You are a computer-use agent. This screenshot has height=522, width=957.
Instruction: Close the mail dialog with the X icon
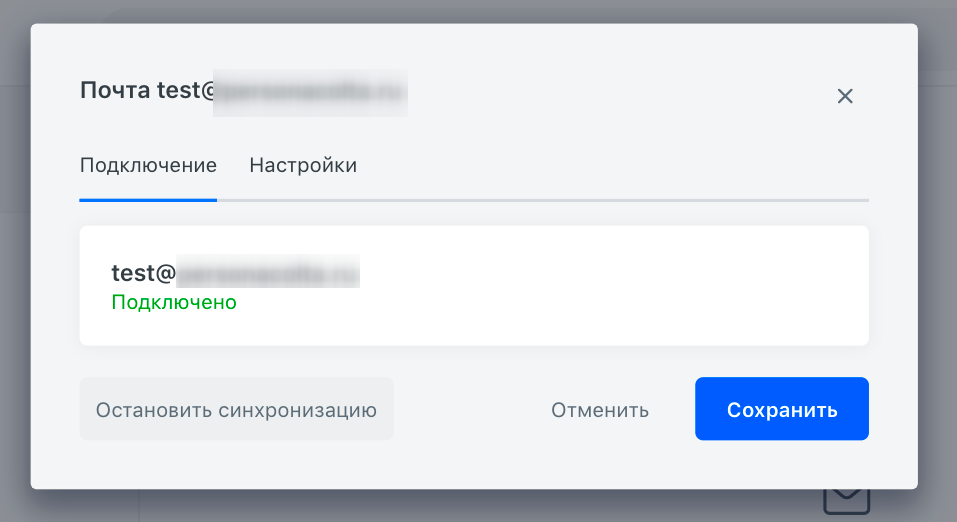click(x=845, y=96)
